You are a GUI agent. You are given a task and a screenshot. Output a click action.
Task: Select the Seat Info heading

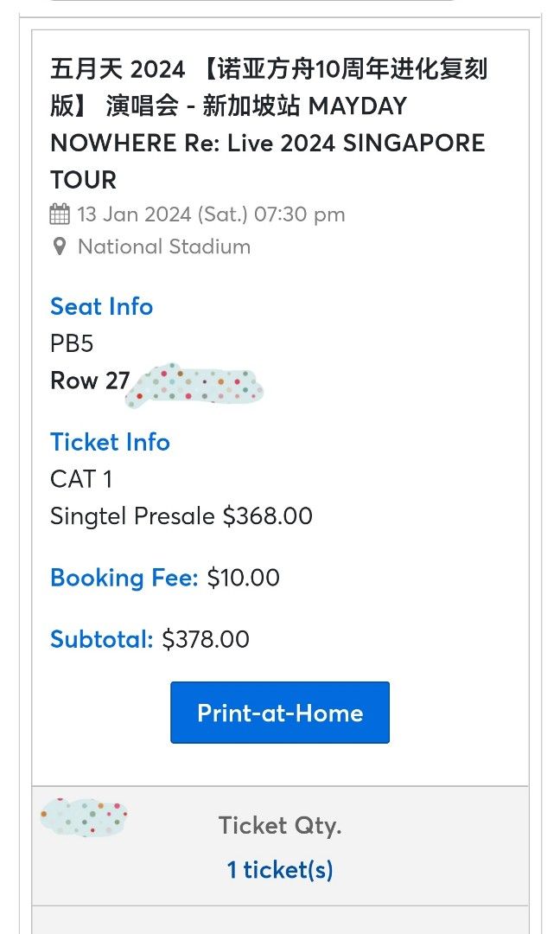tap(101, 307)
